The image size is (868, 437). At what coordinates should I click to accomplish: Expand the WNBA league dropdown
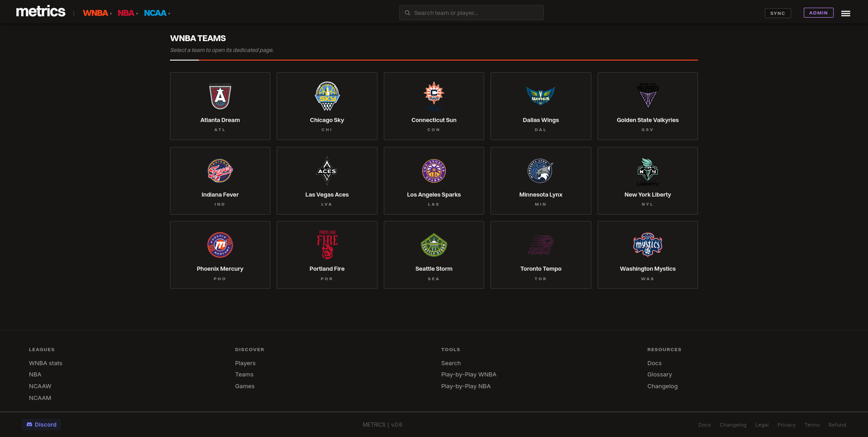click(97, 13)
